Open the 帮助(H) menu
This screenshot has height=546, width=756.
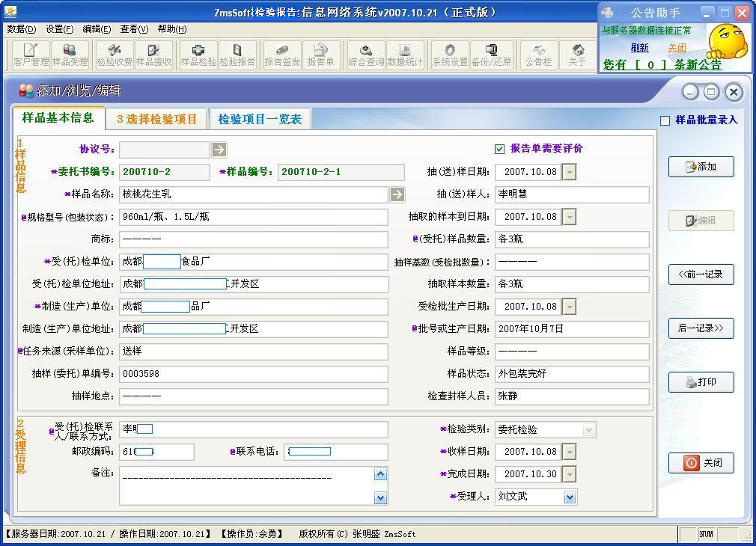click(172, 29)
